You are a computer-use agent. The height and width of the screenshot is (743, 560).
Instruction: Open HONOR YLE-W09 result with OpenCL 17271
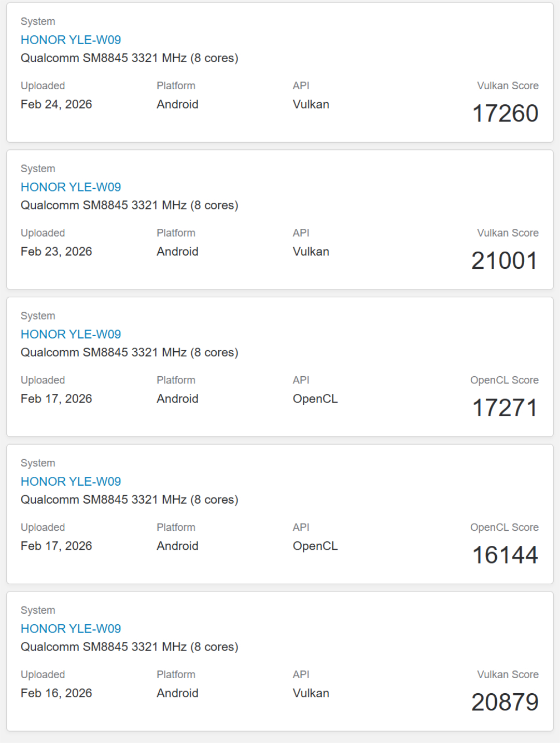click(x=71, y=335)
